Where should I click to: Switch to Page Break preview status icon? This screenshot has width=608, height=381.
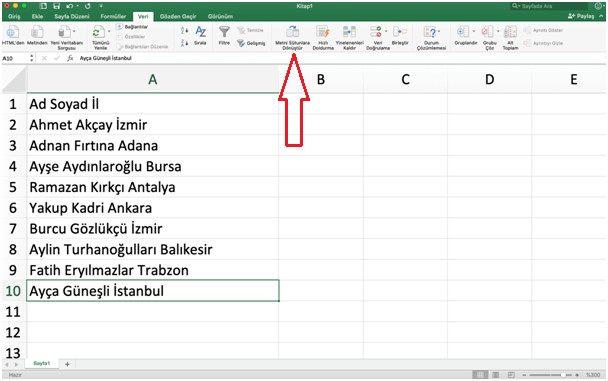tap(511, 375)
